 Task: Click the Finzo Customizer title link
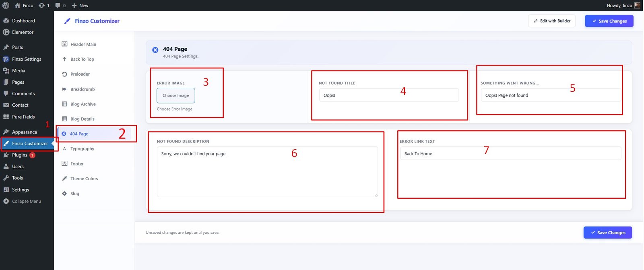click(97, 21)
